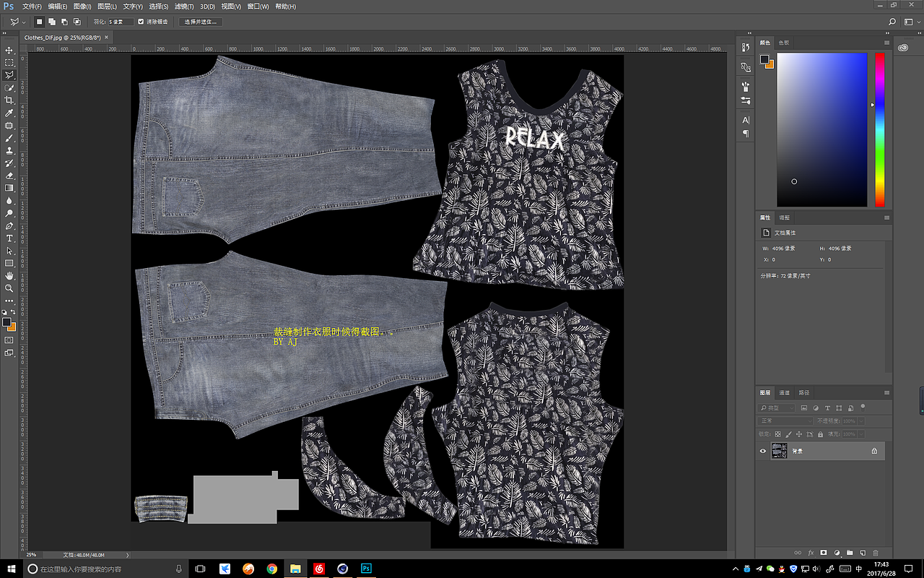The image size is (924, 578).
Task: Open the Color panel menu
Action: (886, 43)
